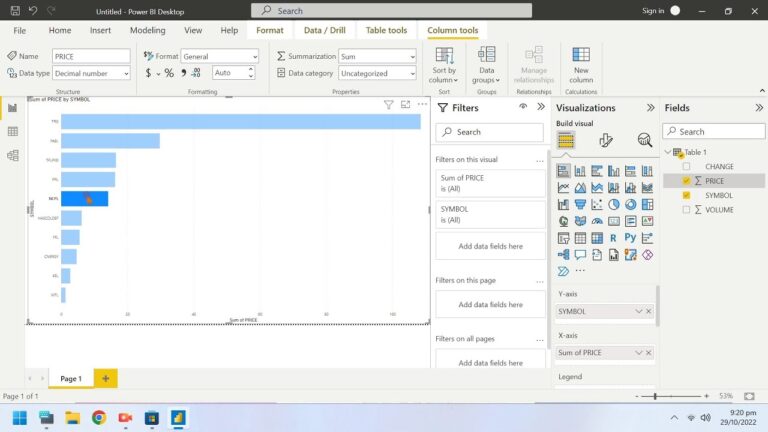Select the stacked bar chart visual

point(563,170)
